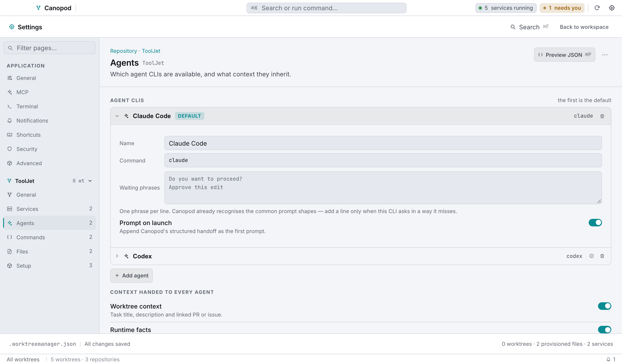The height and width of the screenshot is (364, 622).
Task: Open the application General settings page
Action: pos(49,78)
